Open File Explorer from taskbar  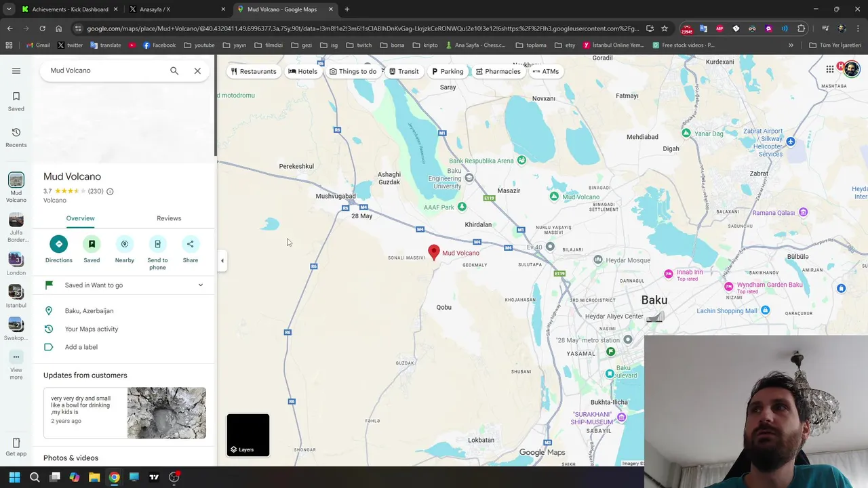[94, 477]
